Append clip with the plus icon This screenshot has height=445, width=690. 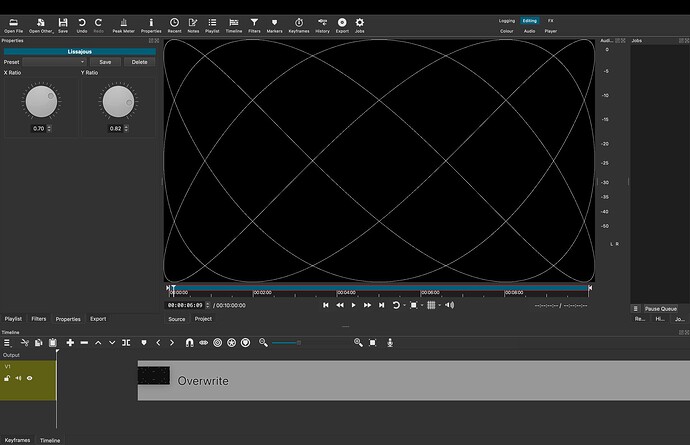coord(70,342)
